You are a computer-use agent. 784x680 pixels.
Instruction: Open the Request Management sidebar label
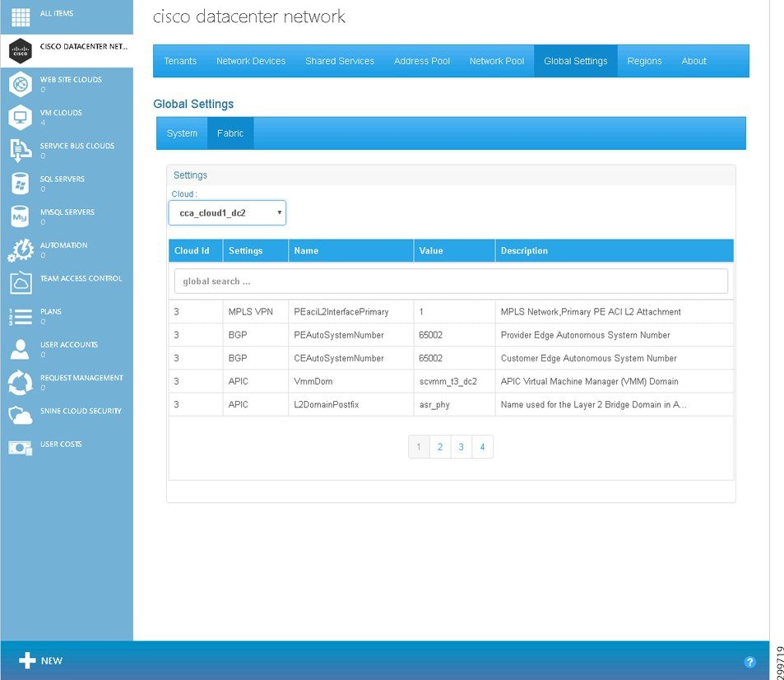point(81,378)
